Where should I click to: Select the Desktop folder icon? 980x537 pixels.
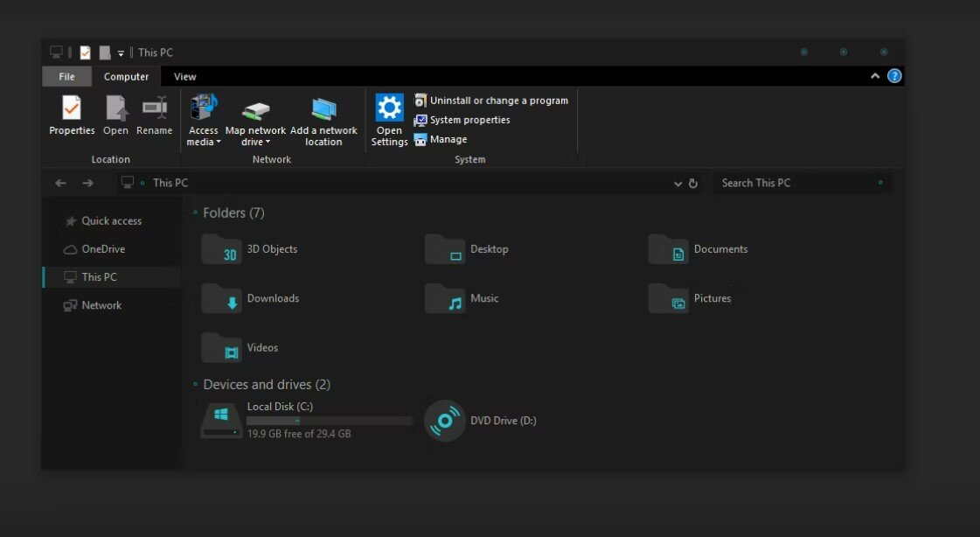click(445, 249)
